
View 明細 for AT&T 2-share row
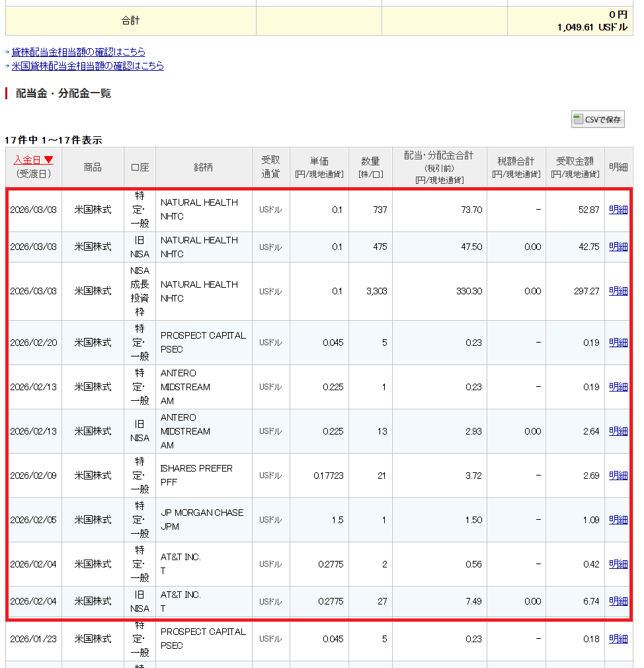click(x=618, y=564)
